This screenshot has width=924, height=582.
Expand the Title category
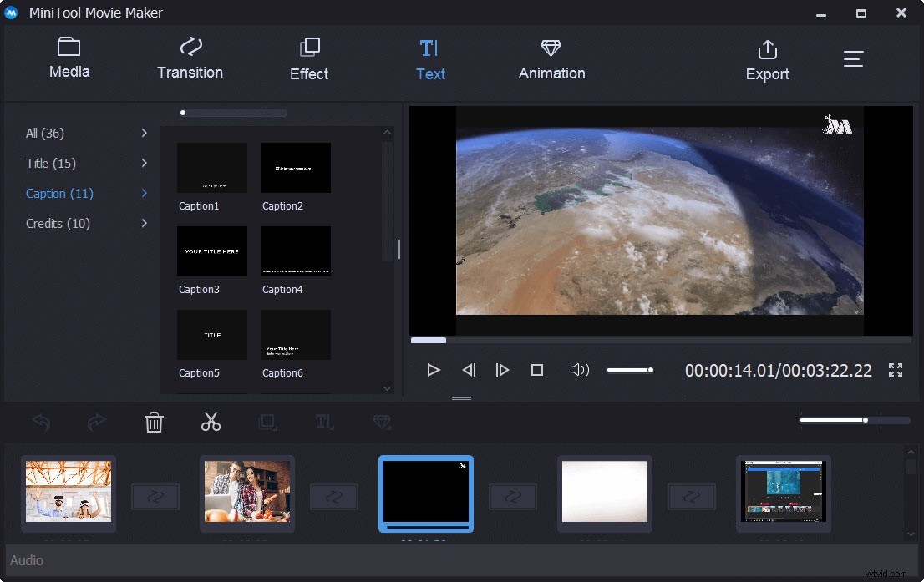pyautogui.click(x=50, y=163)
